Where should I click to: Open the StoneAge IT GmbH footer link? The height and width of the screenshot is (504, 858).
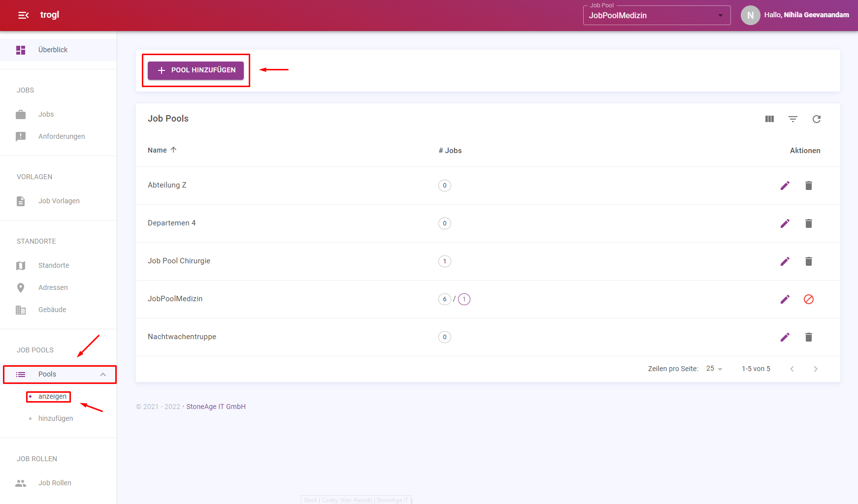click(216, 407)
